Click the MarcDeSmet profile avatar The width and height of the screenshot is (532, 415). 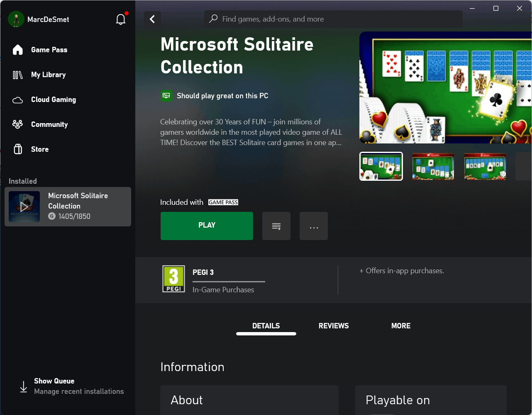click(16, 19)
